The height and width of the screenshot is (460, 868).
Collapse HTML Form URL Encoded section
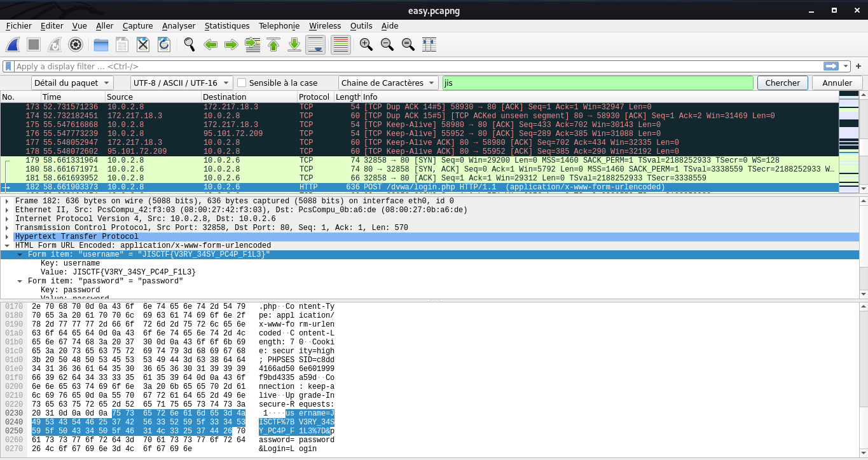tap(7, 245)
